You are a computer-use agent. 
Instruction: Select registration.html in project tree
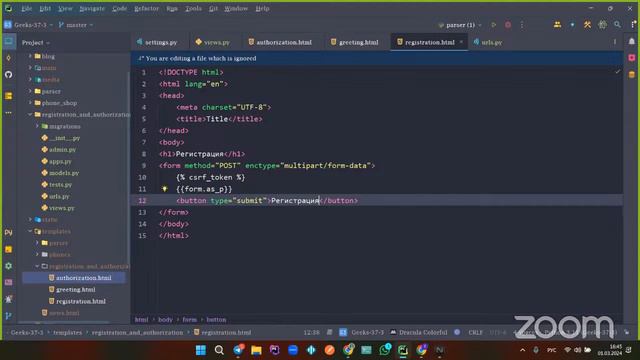[81, 301]
